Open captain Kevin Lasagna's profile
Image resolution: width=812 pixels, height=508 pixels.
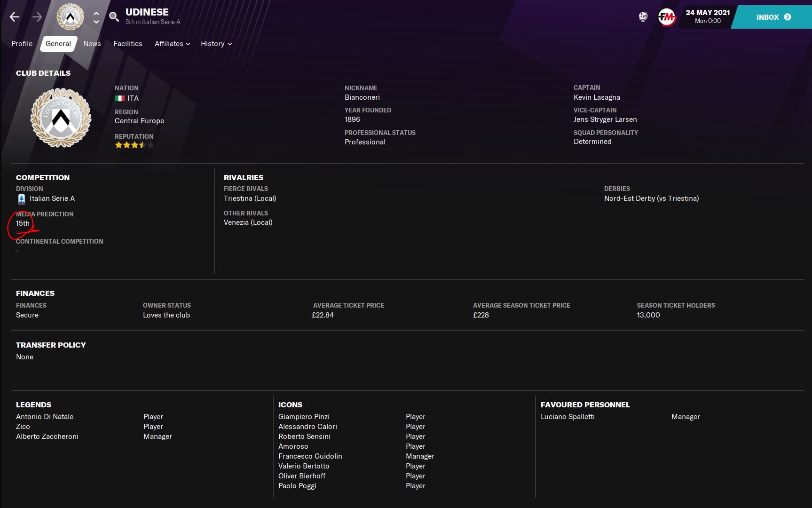click(596, 97)
